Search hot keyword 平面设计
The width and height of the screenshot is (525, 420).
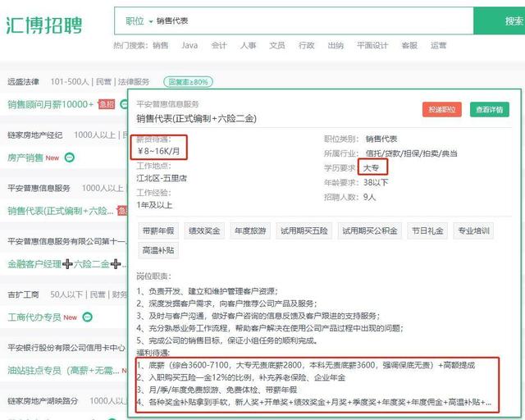click(372, 45)
